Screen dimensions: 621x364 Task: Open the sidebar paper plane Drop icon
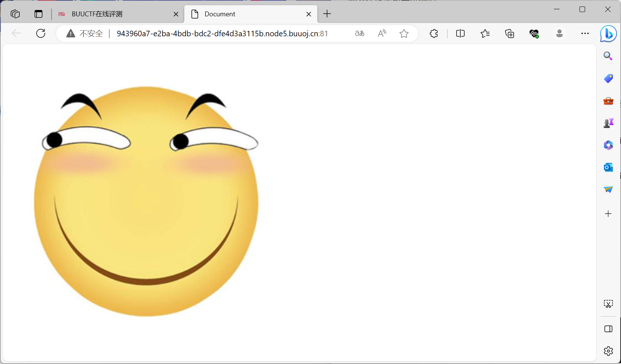click(608, 190)
